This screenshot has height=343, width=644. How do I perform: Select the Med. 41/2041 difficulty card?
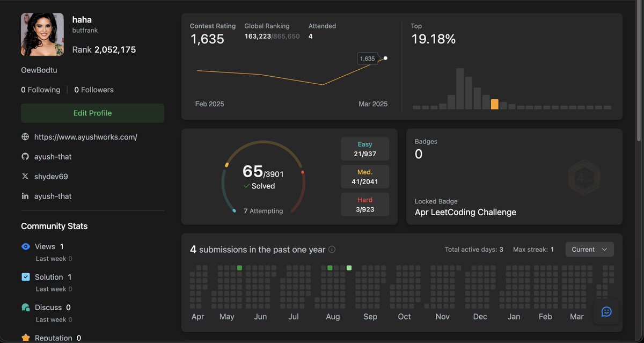coord(365,177)
